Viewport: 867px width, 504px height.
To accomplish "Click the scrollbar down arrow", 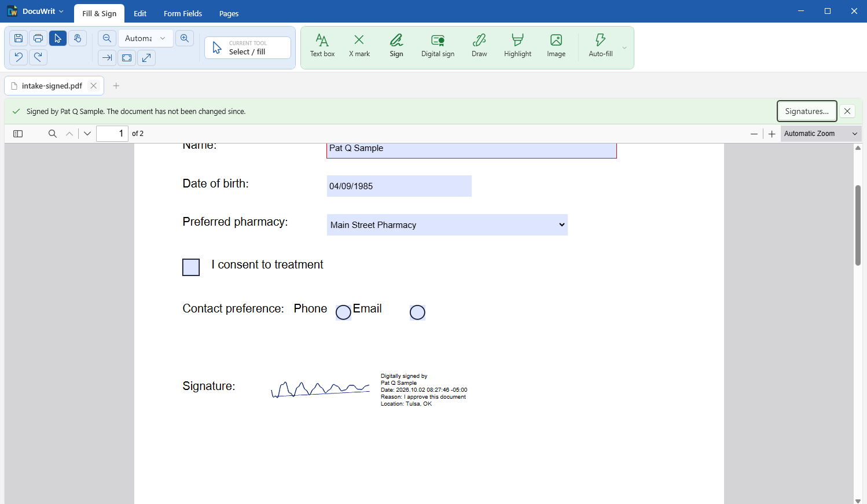I will click(x=858, y=501).
